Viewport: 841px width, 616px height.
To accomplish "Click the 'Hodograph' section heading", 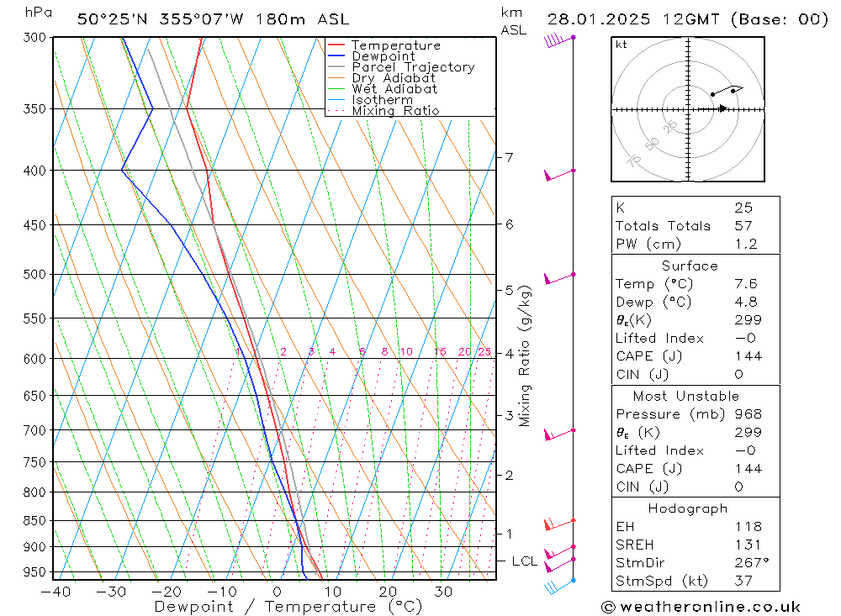I will click(x=688, y=508).
